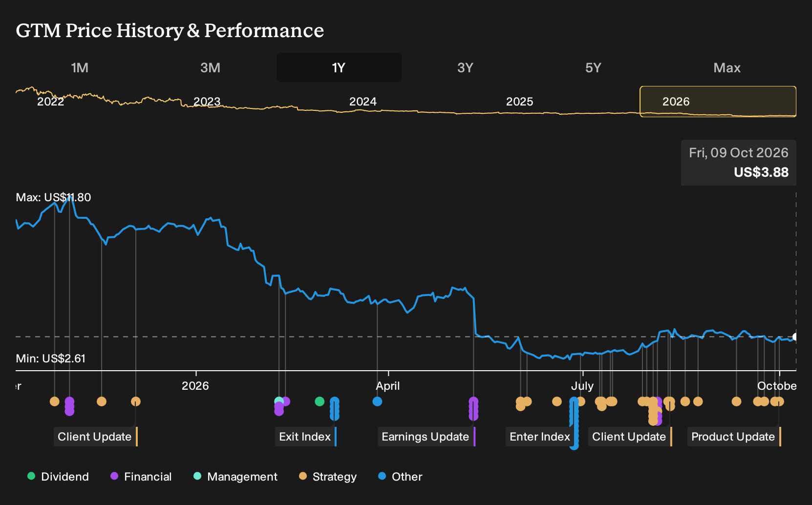Click the blue Other marker near April
This screenshot has height=505, width=812.
pos(377,401)
